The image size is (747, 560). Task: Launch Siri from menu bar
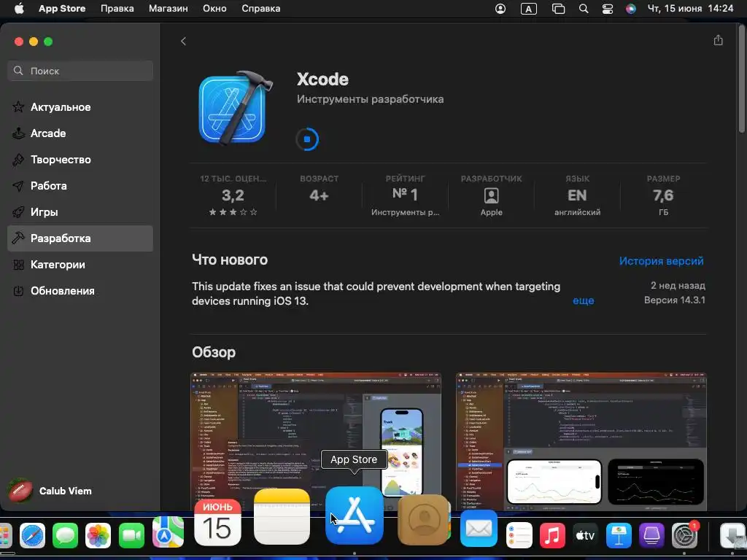tap(631, 9)
